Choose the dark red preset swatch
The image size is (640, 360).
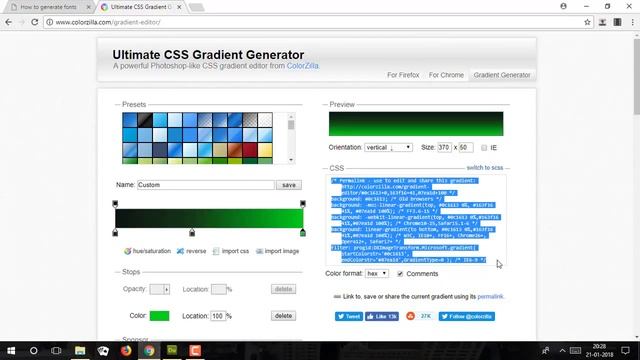tap(250, 150)
